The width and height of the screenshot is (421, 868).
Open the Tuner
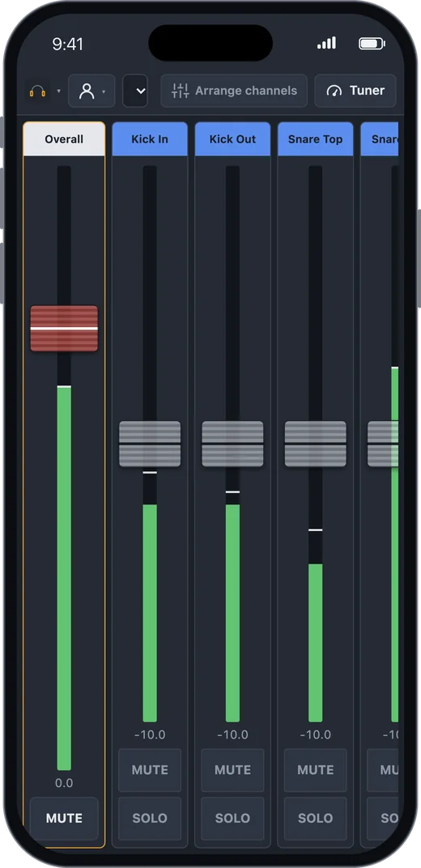point(355,91)
